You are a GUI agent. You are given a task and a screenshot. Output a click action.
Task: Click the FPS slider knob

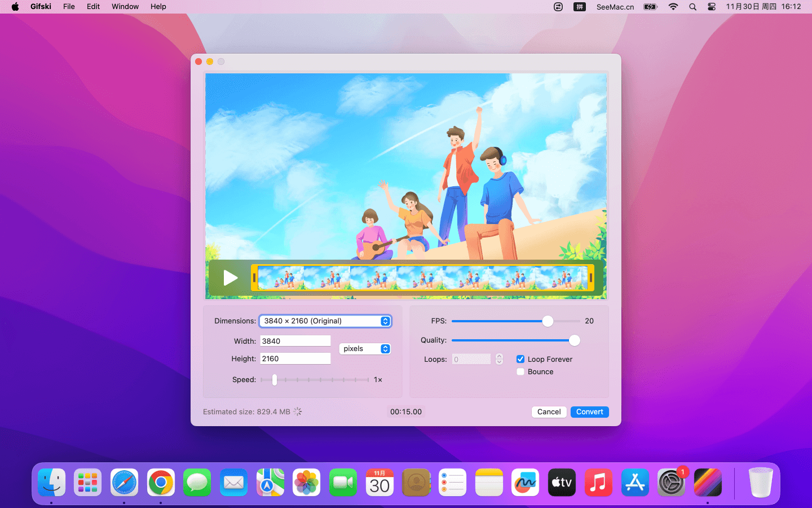pos(548,321)
